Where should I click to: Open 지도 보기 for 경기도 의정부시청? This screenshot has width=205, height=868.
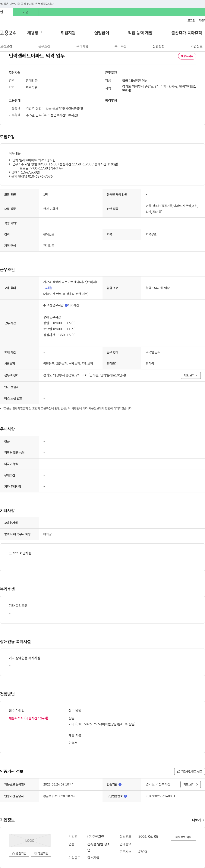click(190, 784)
